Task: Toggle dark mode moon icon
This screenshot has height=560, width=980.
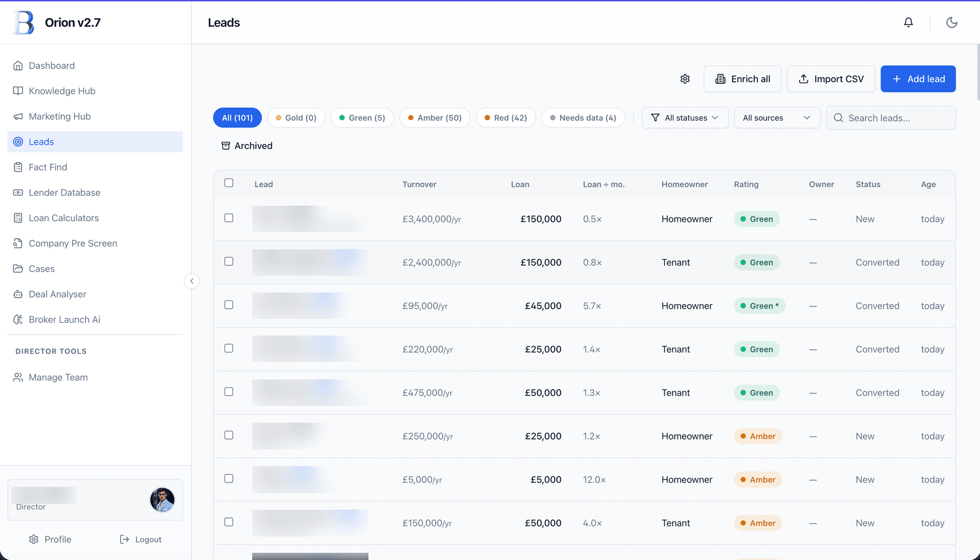Action: (952, 22)
